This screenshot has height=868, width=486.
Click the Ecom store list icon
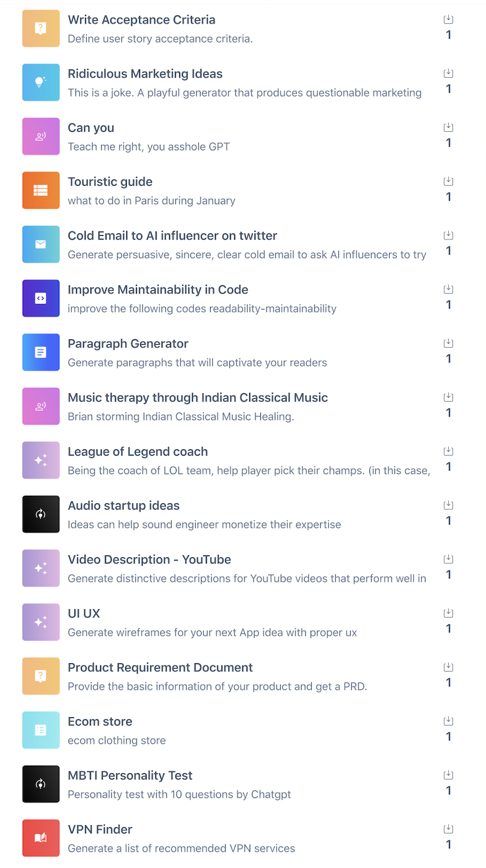pos(41,730)
